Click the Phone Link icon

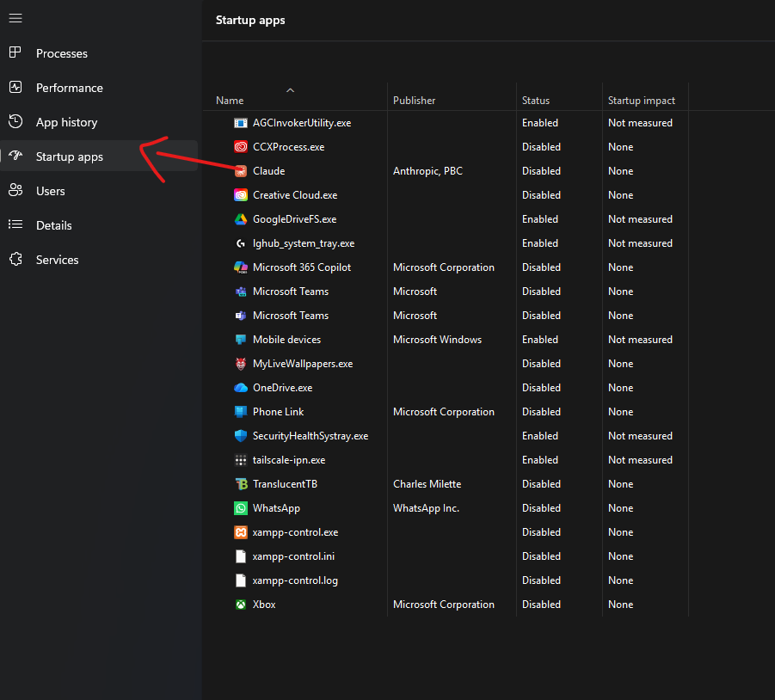pos(241,412)
